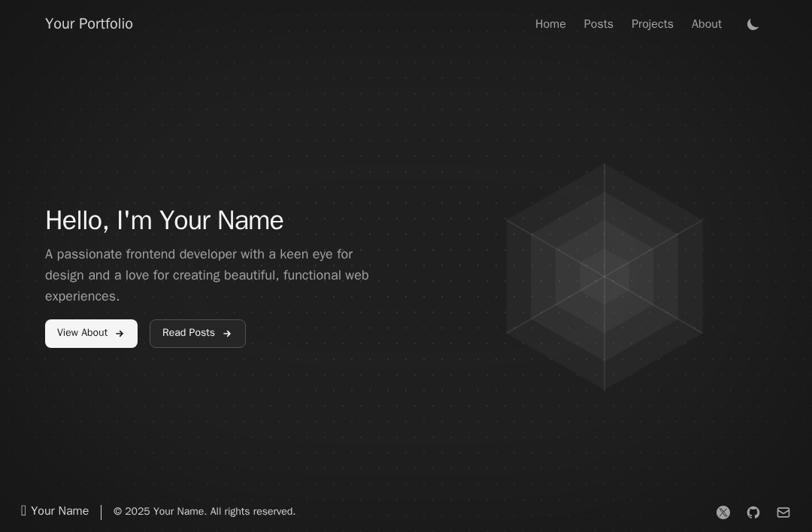The width and height of the screenshot is (812, 532).
Task: Click the Your Name link in footer
Action: pos(60,511)
